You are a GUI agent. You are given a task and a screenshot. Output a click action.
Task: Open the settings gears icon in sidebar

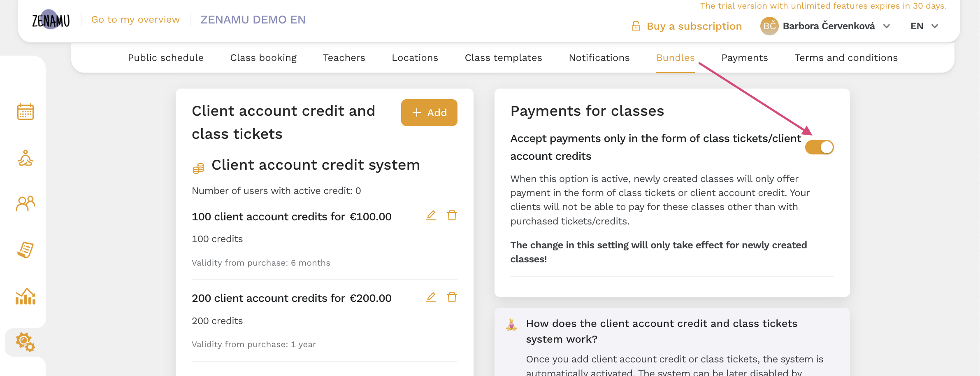tap(26, 342)
